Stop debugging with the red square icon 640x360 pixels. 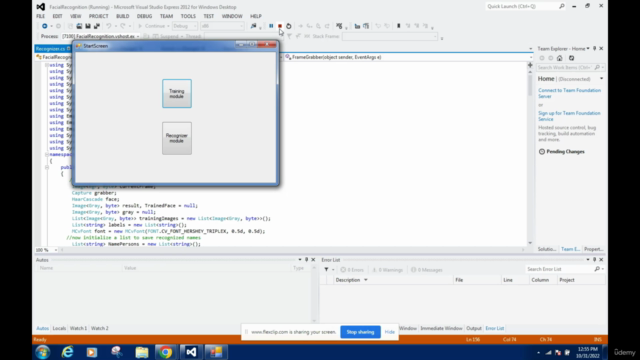[280, 26]
